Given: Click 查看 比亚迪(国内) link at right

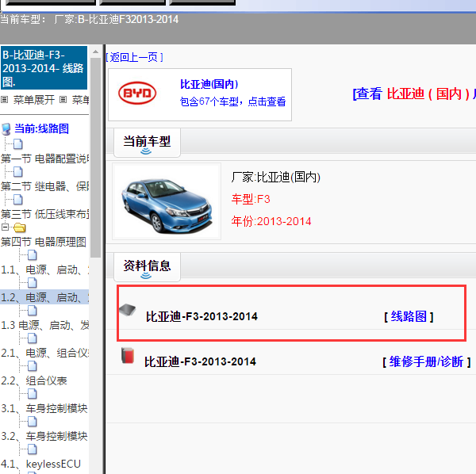Looking at the screenshot, I should [414, 94].
